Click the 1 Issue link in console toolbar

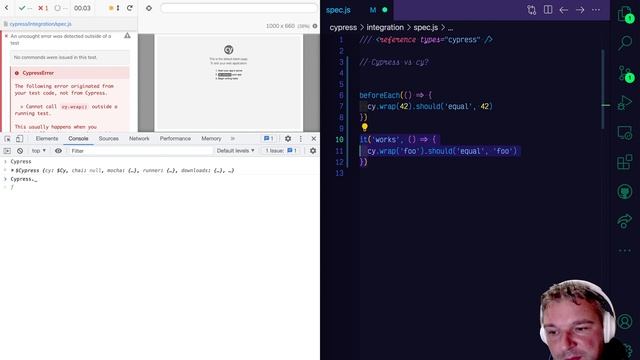pyautogui.click(x=281, y=151)
